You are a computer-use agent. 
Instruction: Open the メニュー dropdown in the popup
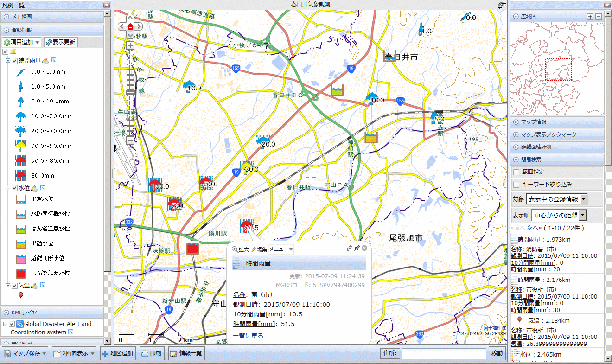(281, 249)
